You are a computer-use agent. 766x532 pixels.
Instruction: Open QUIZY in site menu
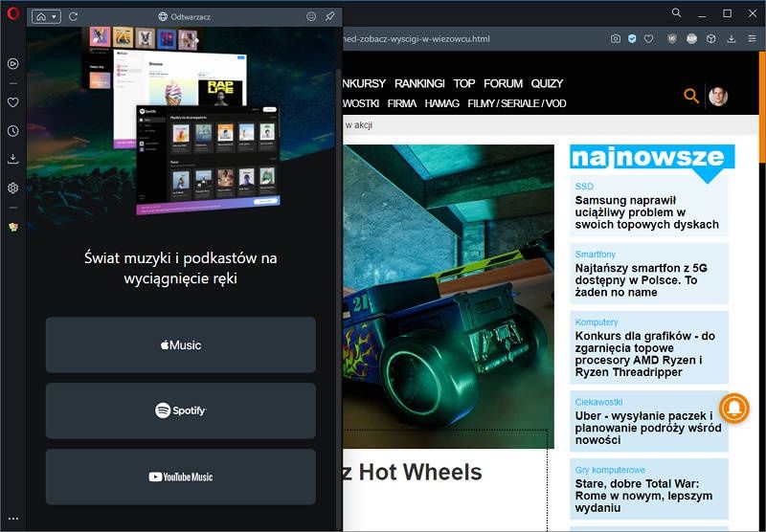coord(547,83)
